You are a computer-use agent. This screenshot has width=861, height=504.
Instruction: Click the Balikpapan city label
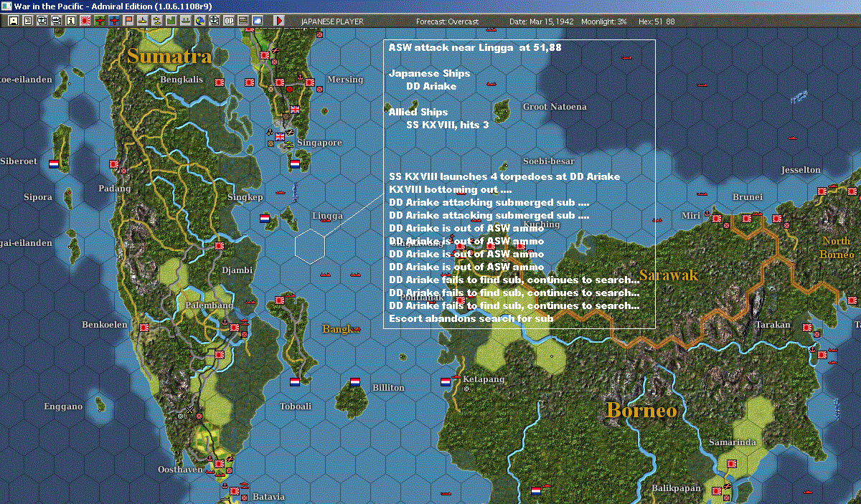tap(676, 488)
